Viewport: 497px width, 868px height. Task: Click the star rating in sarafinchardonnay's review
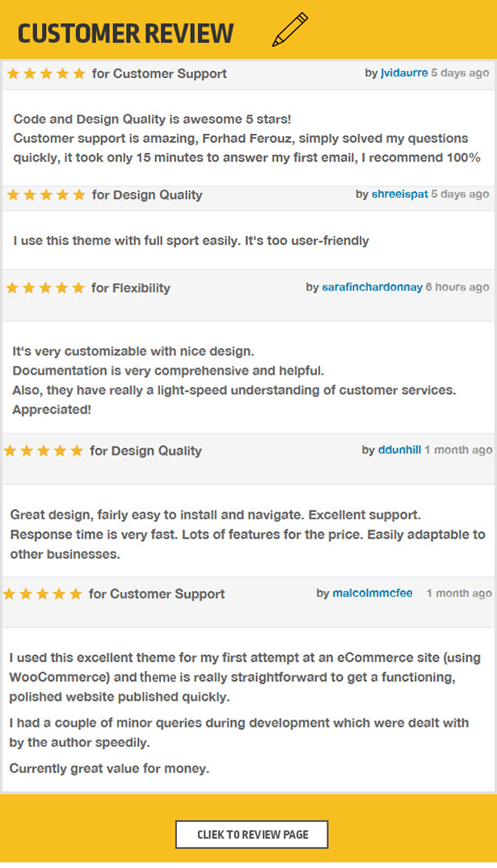[x=45, y=288]
